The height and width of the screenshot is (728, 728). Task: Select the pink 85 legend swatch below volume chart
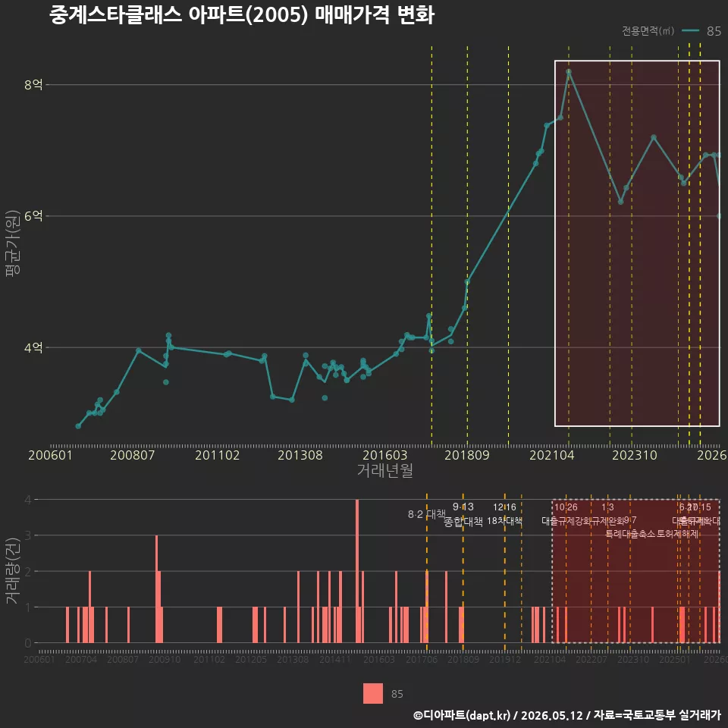[373, 693]
